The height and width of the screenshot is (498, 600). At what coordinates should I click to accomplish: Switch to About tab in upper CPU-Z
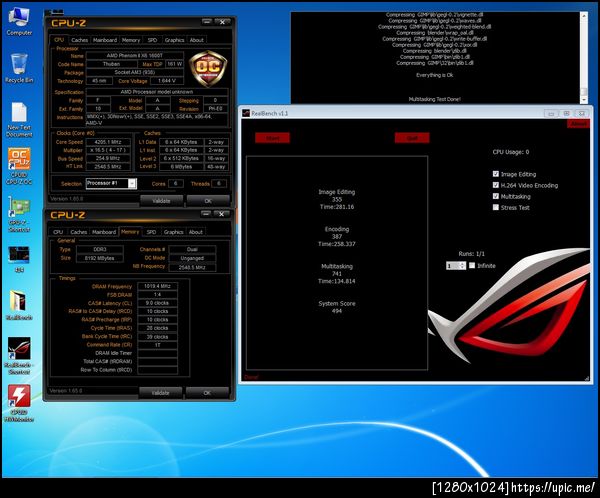pos(197,40)
